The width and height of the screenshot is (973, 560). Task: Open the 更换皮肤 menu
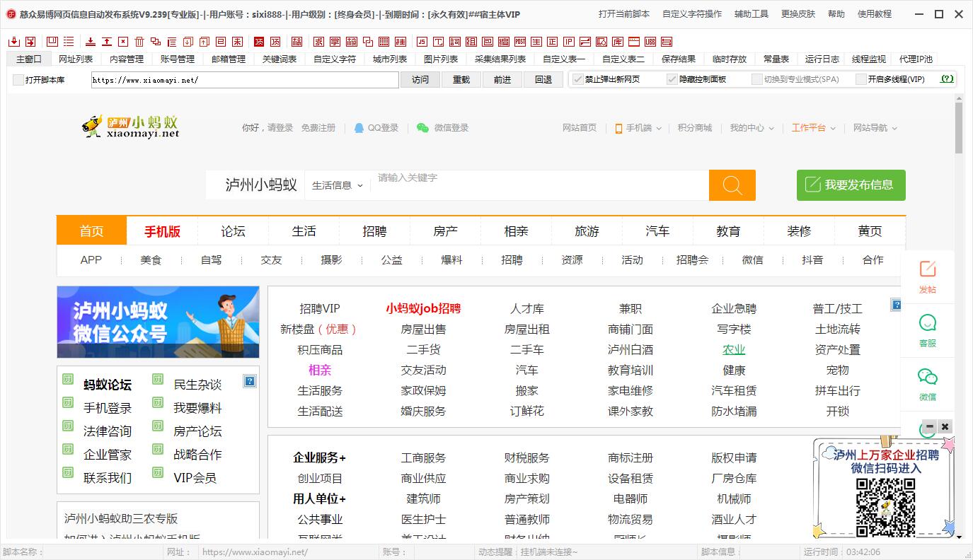point(798,13)
